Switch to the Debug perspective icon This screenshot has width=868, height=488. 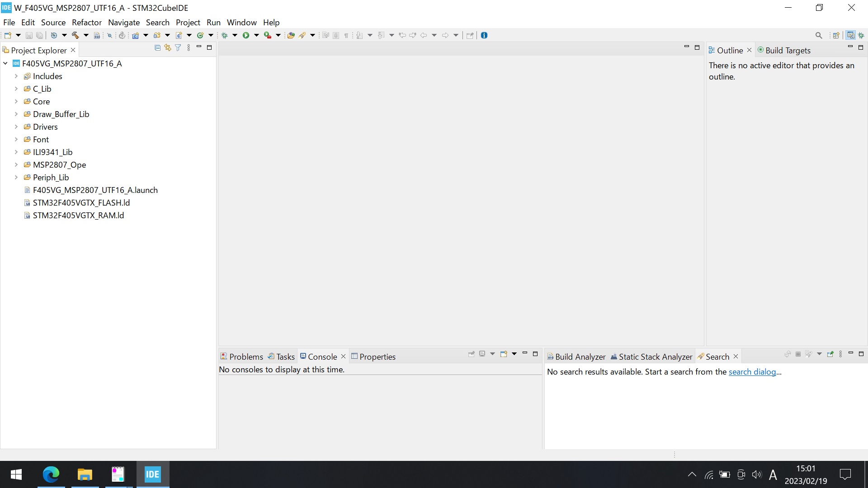(x=861, y=35)
